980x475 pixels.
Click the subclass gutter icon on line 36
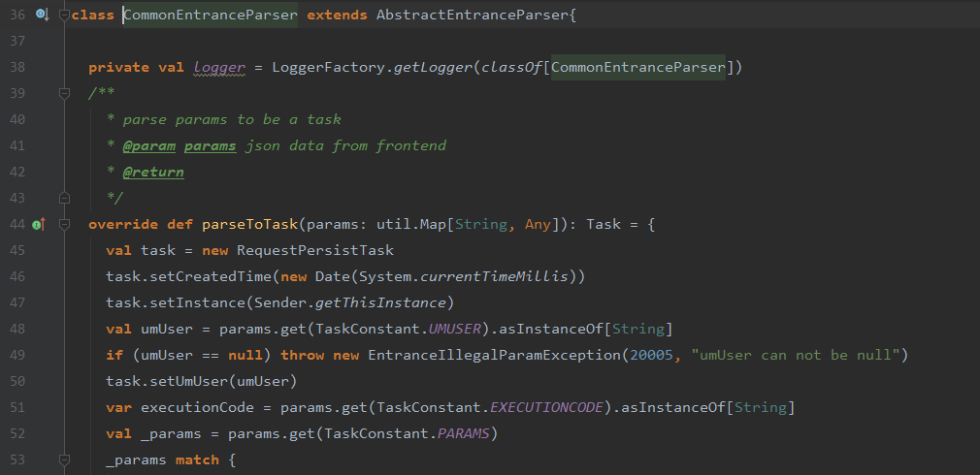(x=42, y=15)
